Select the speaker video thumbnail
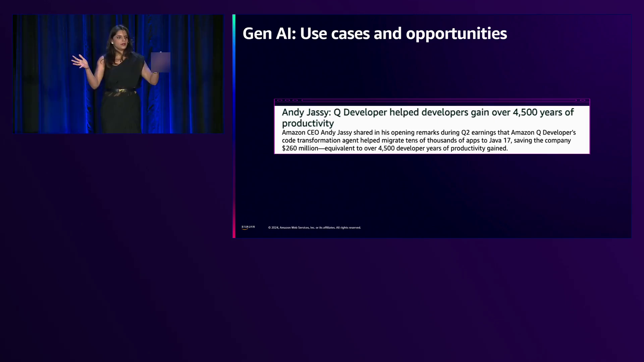Image resolution: width=644 pixels, height=362 pixels. (118, 74)
